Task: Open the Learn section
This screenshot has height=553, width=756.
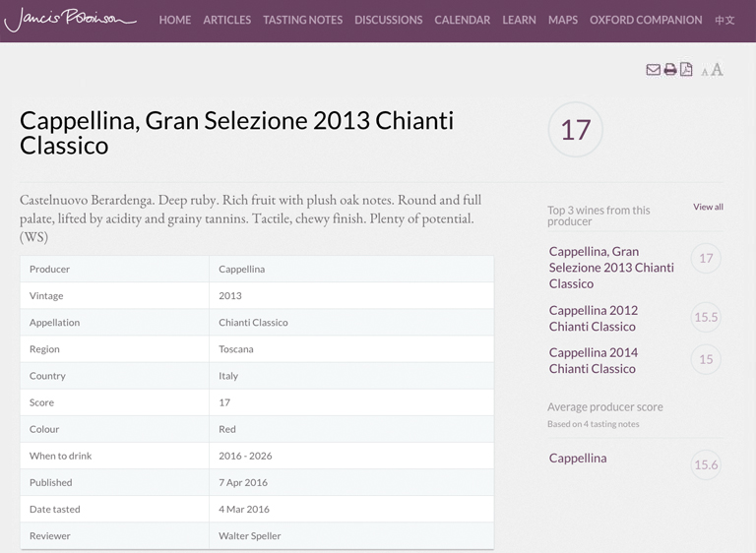Action: pos(520,20)
